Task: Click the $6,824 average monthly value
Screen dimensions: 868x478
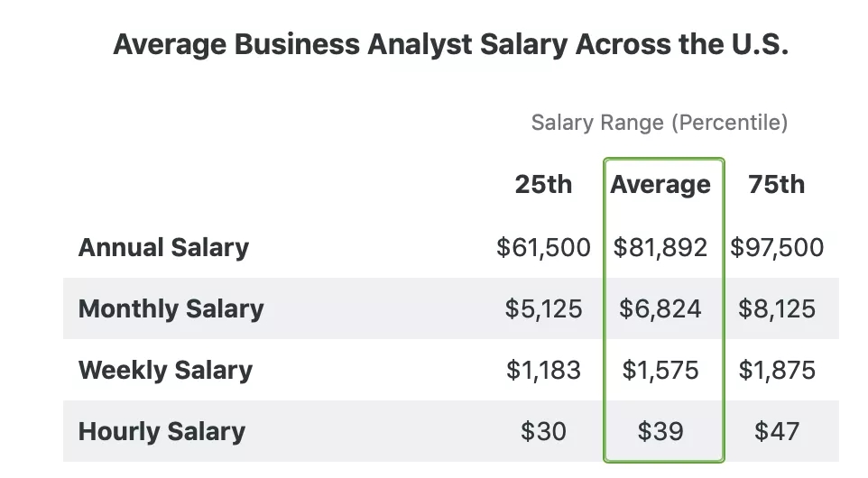Action: [660, 309]
